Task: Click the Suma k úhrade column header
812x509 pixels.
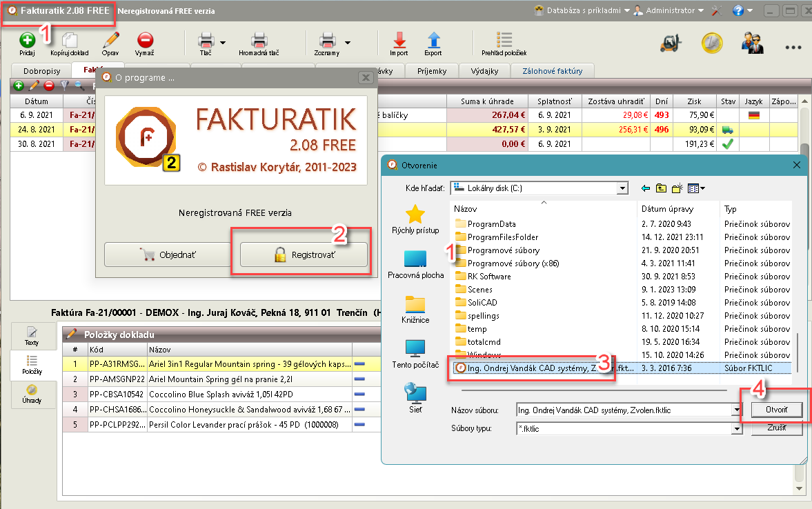Action: click(487, 101)
